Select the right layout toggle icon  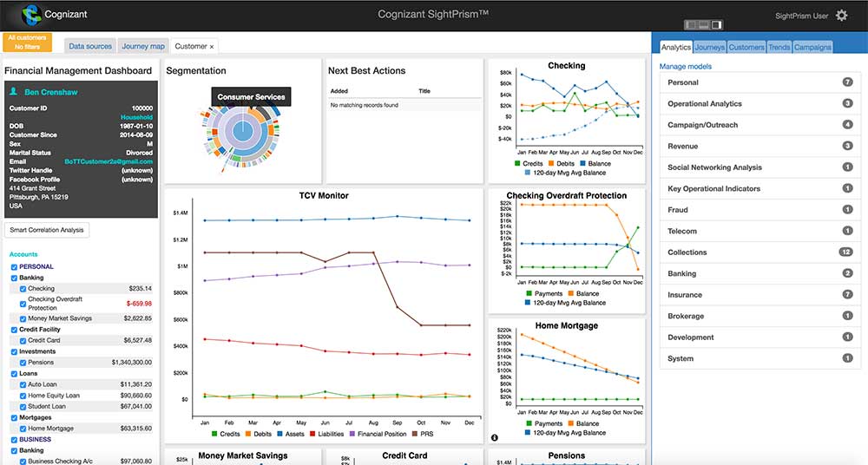point(717,24)
